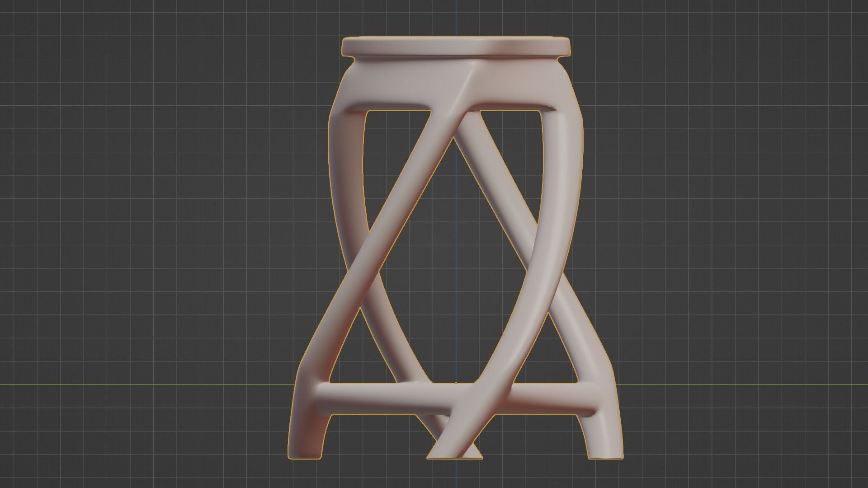Click the horizontal crossbar's right half
The width and height of the screenshot is (868, 488).
(x=542, y=399)
